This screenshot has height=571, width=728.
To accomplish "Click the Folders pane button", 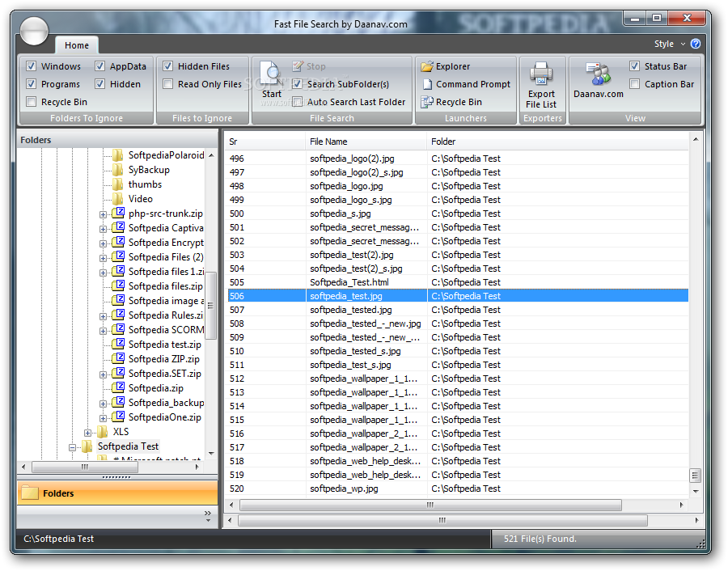I will [x=117, y=493].
